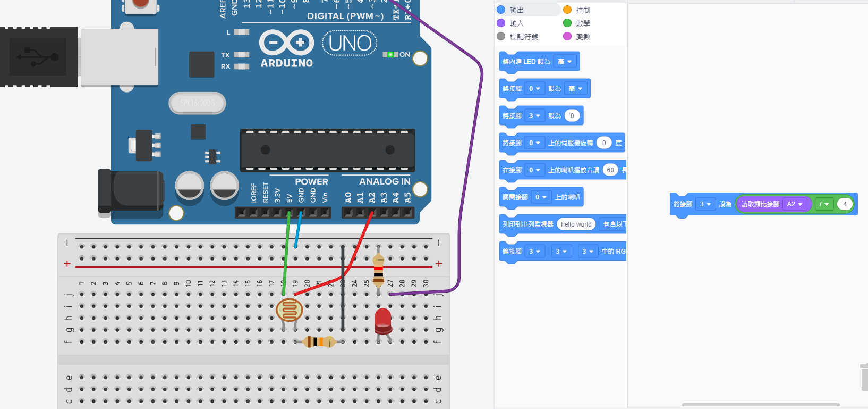868x409 pixels.
Task: Open the 控制 block category
Action: coord(583,10)
